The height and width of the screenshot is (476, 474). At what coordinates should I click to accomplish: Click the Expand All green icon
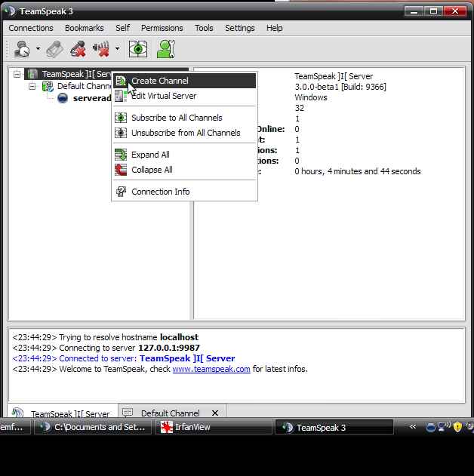point(121,155)
